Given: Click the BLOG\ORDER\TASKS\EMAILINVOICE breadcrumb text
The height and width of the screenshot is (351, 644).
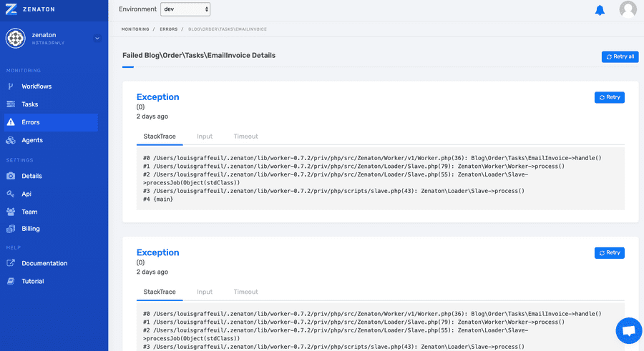Looking at the screenshot, I should pos(228,29).
